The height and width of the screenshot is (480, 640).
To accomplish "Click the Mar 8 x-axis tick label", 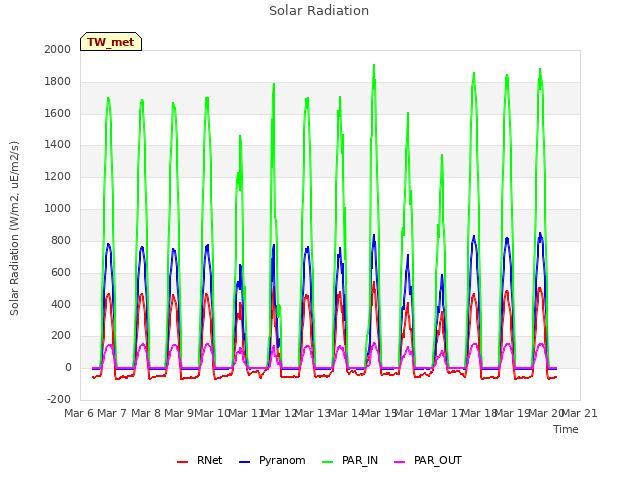I will (x=146, y=413).
